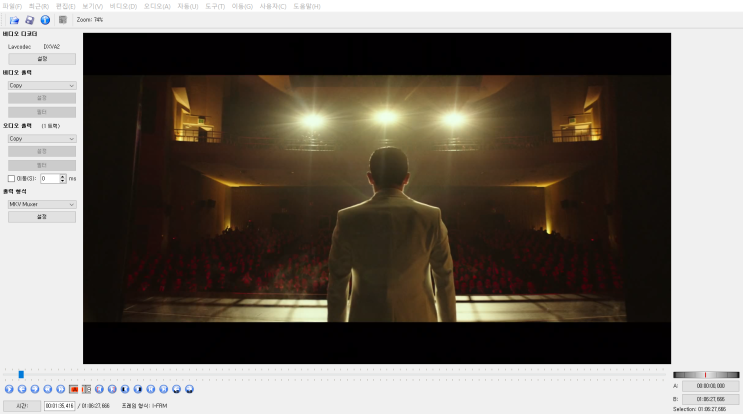Click the video preview area
The height and width of the screenshot is (414, 743).
(377, 198)
